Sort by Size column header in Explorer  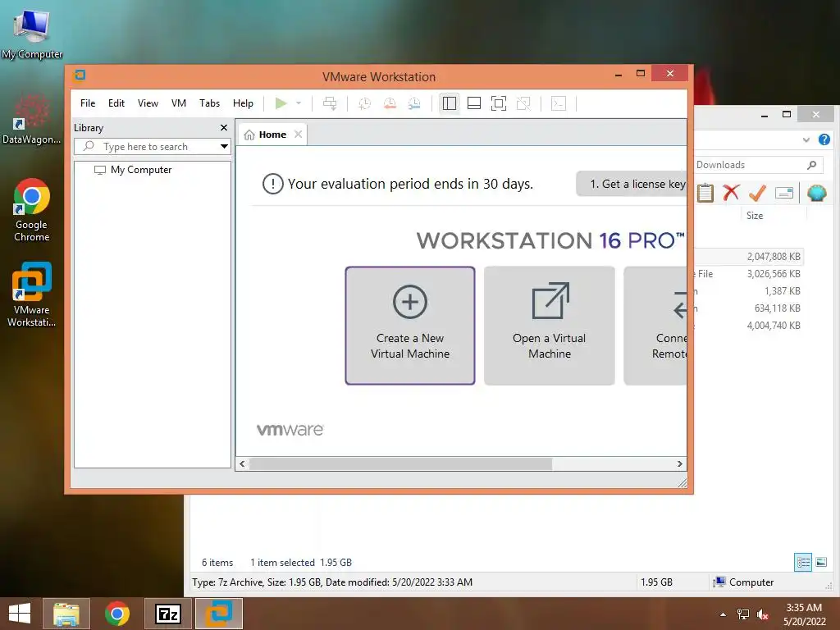pos(755,216)
